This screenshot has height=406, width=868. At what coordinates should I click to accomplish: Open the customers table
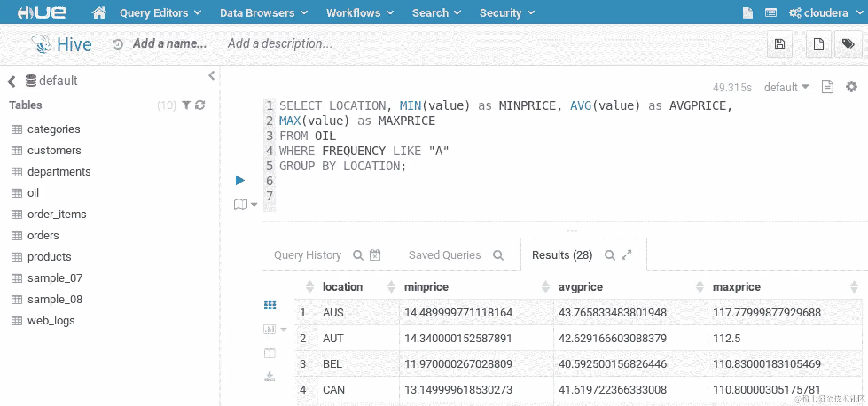pyautogui.click(x=54, y=151)
